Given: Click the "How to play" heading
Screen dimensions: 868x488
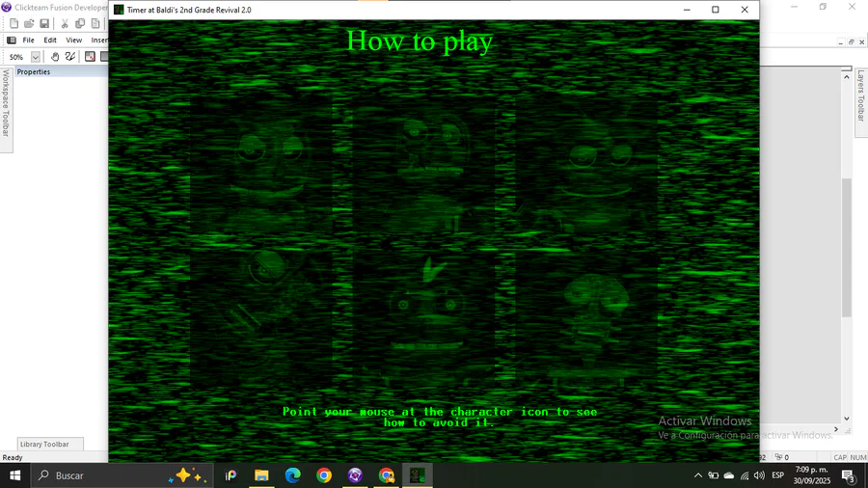Looking at the screenshot, I should pos(420,41).
